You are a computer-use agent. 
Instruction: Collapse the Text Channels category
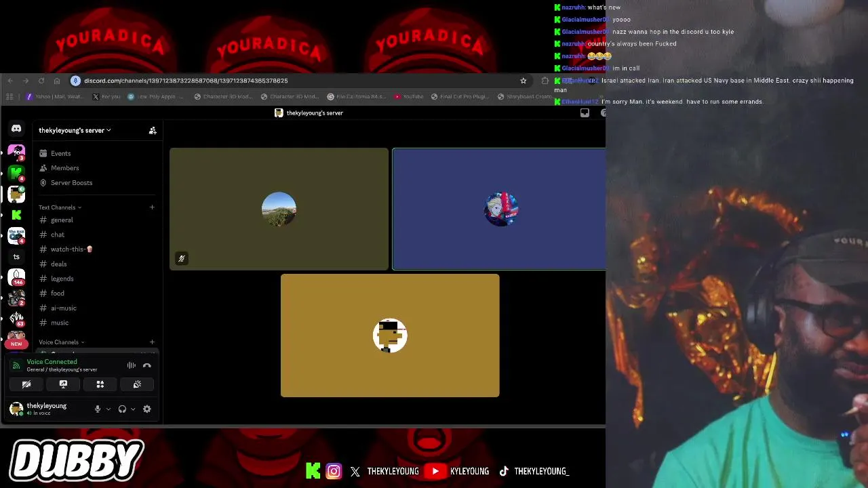coord(60,207)
